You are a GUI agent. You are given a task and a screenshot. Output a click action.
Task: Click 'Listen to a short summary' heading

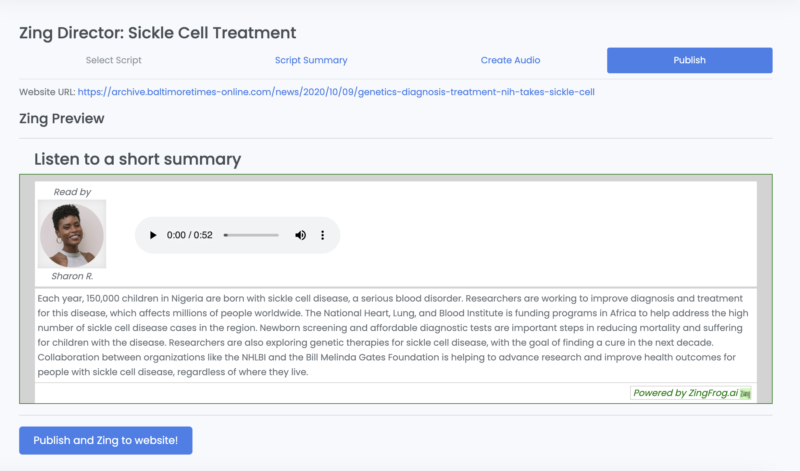[138, 159]
